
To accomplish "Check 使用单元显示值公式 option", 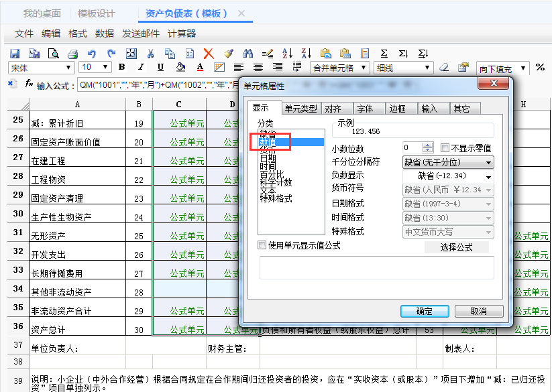I will (x=262, y=245).
